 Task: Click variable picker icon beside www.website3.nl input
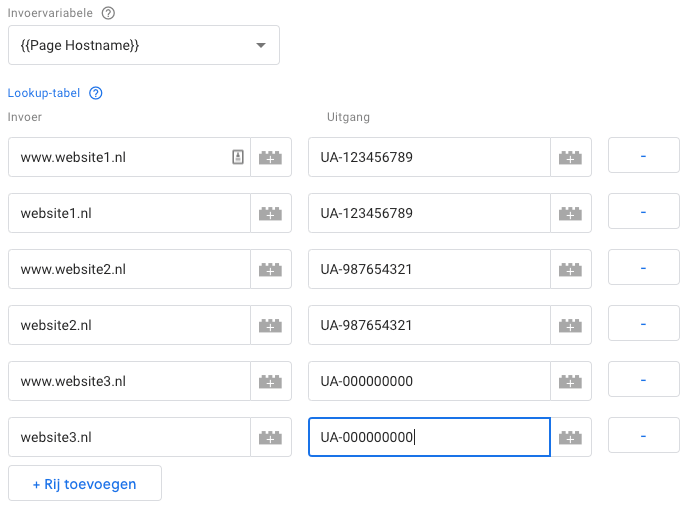(271, 381)
